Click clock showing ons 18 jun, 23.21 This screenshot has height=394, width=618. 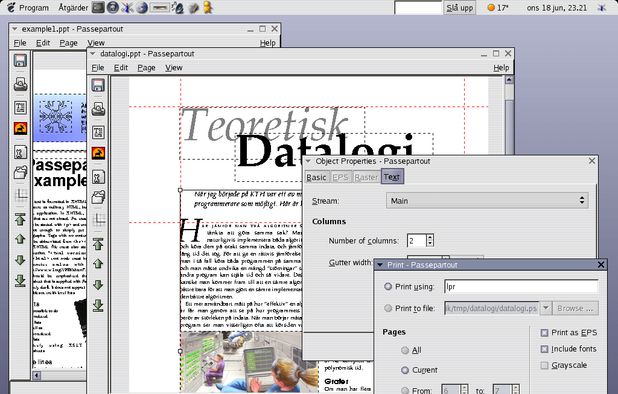tap(557, 7)
